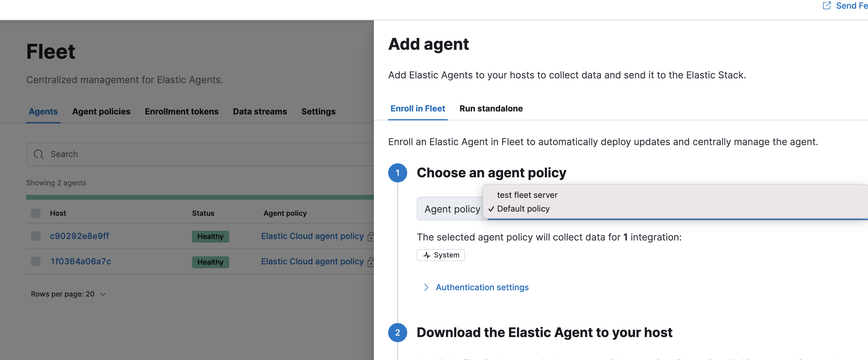Click the step 1 numbered circle icon
Screen dimensions: 868x360
398,173
